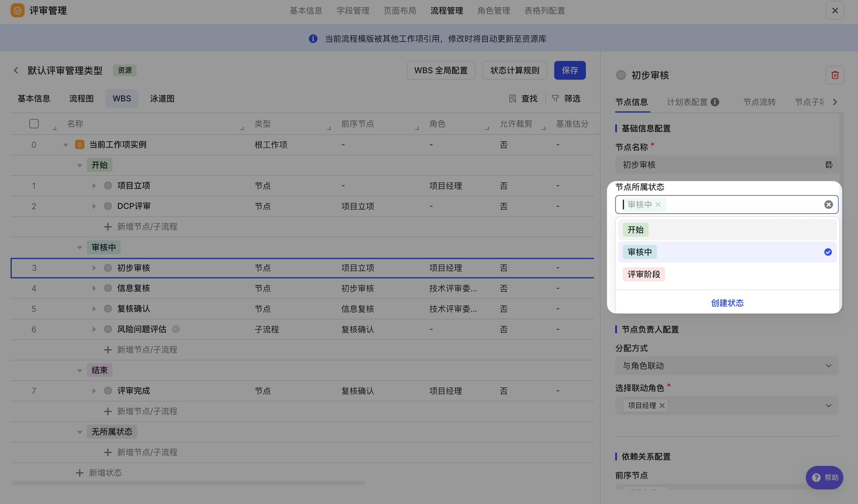The image size is (858, 504).
Task: Open WBS 全局配置
Action: point(440,70)
